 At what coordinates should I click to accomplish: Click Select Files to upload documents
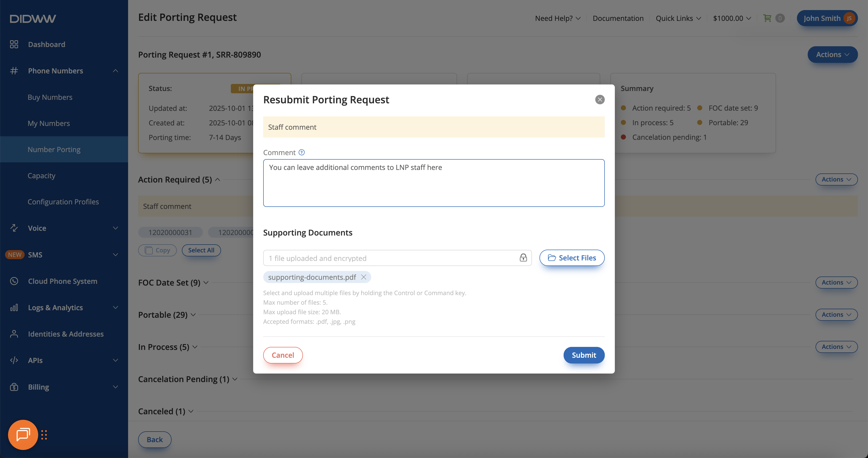pyautogui.click(x=572, y=258)
